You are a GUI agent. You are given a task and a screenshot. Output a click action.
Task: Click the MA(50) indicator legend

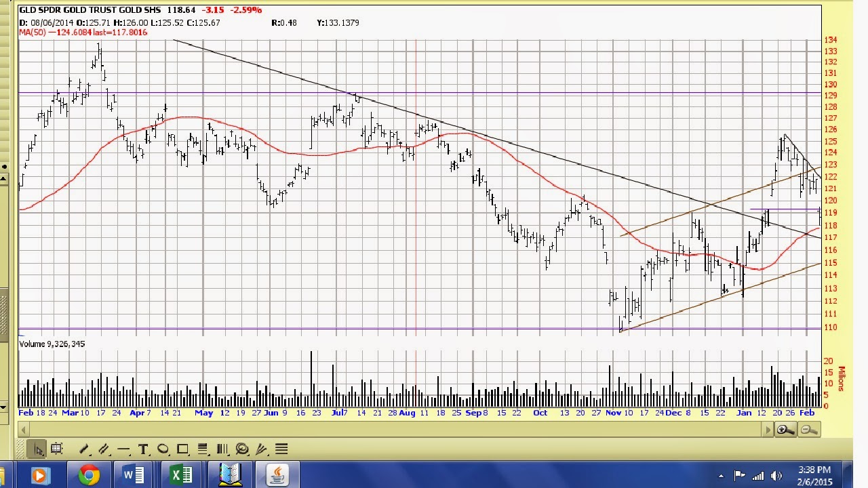83,32
